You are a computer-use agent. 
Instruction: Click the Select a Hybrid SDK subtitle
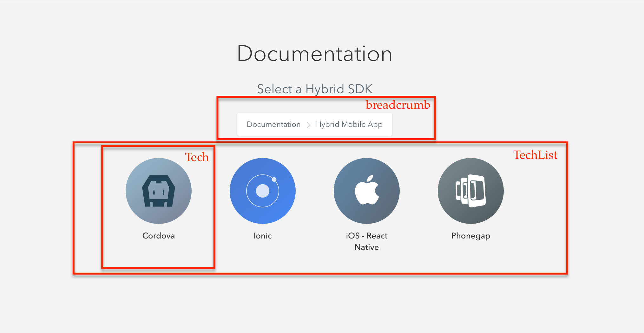pyautogui.click(x=315, y=89)
